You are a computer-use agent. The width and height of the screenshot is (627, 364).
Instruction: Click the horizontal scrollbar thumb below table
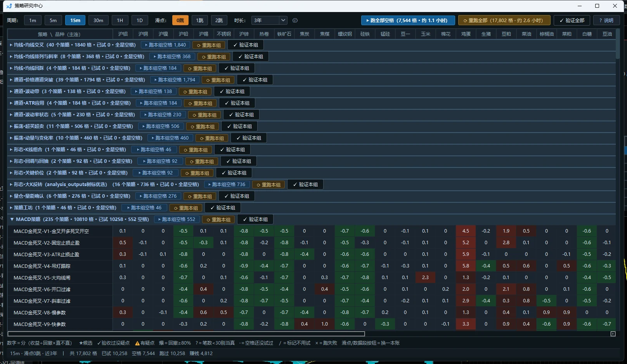click(186, 334)
